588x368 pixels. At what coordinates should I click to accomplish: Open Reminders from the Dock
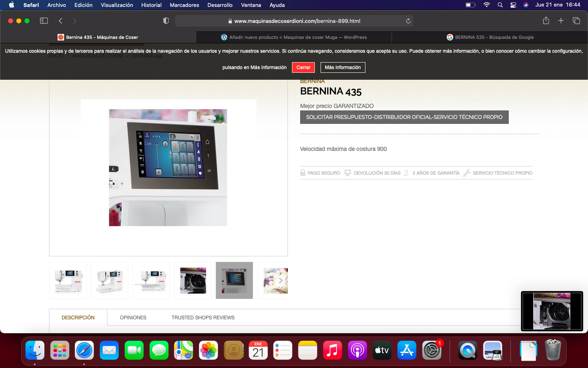pyautogui.click(x=283, y=350)
